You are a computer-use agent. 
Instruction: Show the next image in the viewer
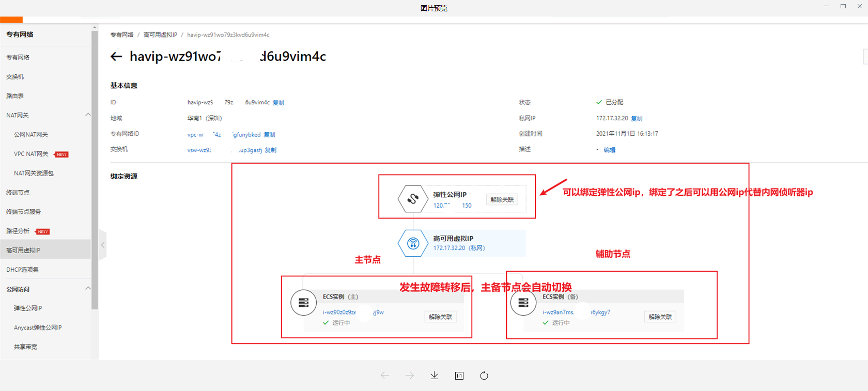pos(410,376)
